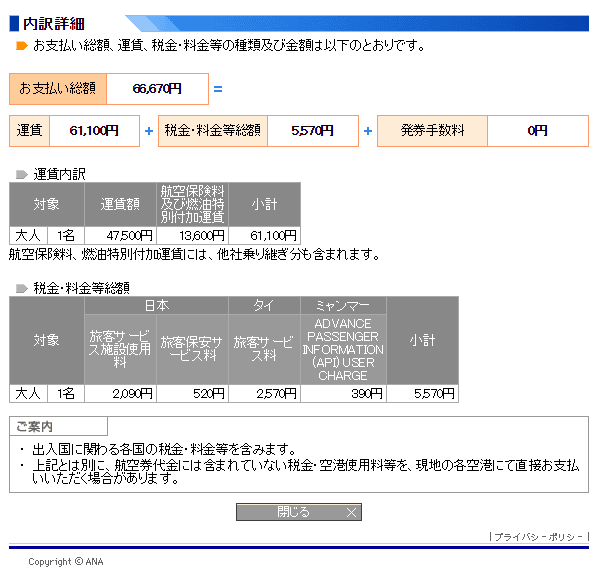This screenshot has width=600, height=575.
Task: Click the gray arrow beside 税金・料金等総額 heading
Action: point(22,288)
